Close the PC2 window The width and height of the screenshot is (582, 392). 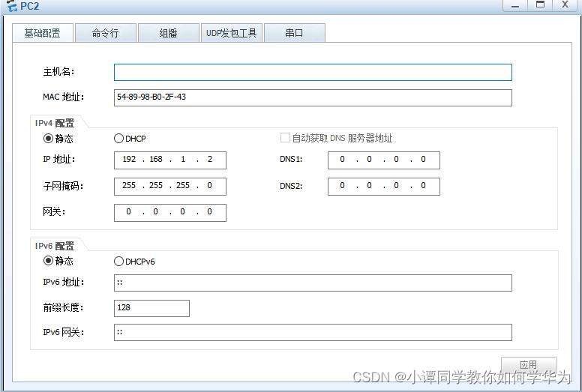click(x=565, y=5)
